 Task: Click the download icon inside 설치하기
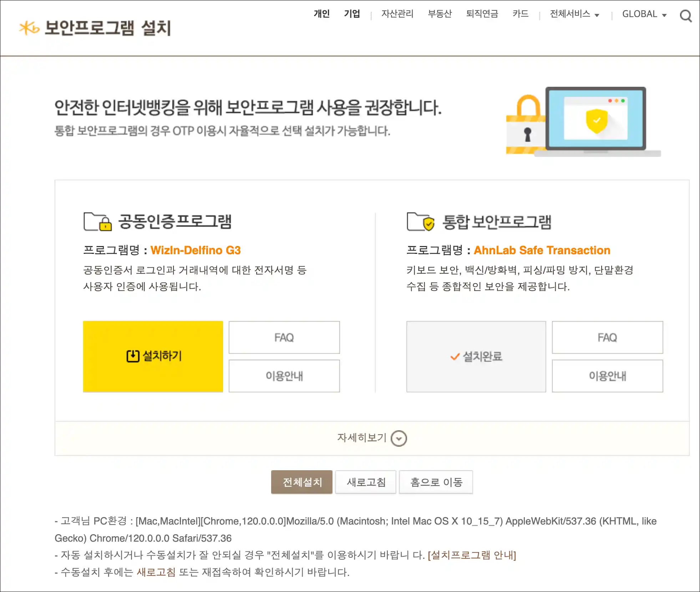tap(133, 356)
